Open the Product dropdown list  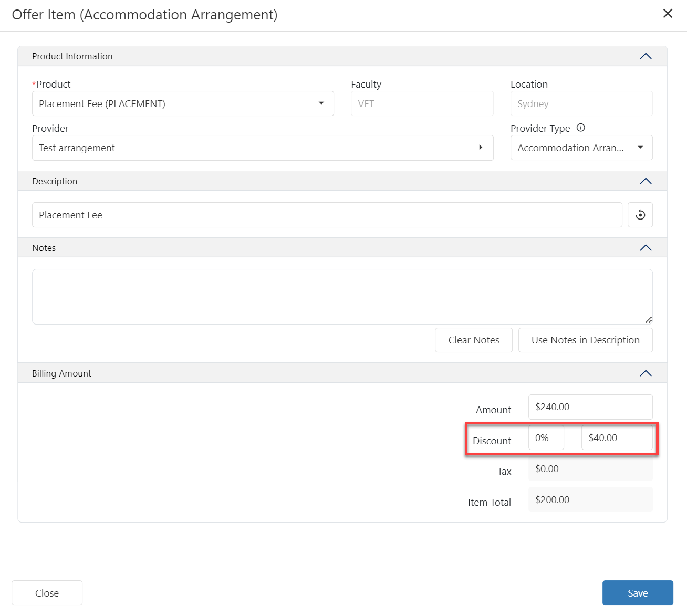(x=321, y=103)
